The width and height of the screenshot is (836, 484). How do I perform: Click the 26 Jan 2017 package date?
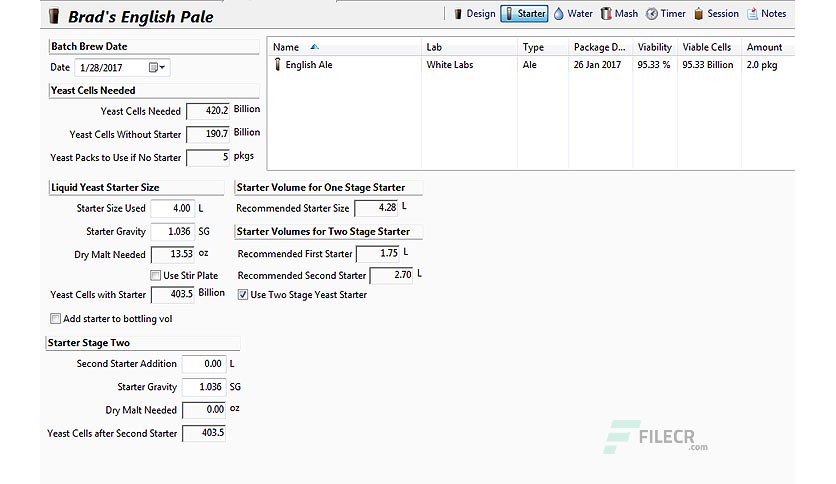tap(597, 64)
